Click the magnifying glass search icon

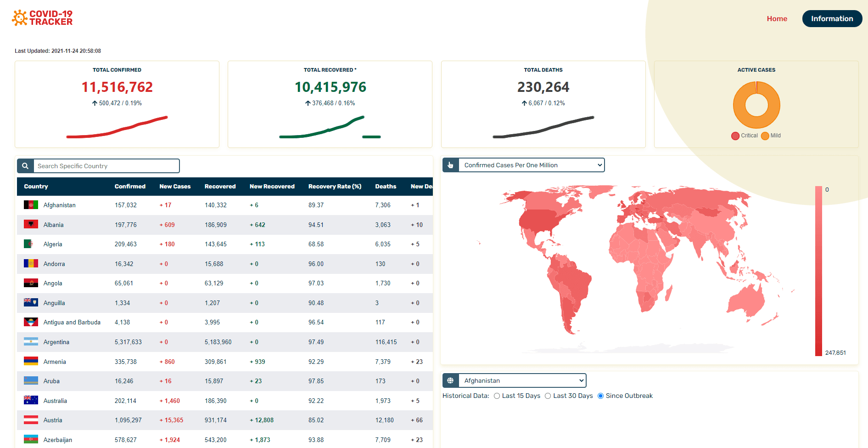pos(25,166)
